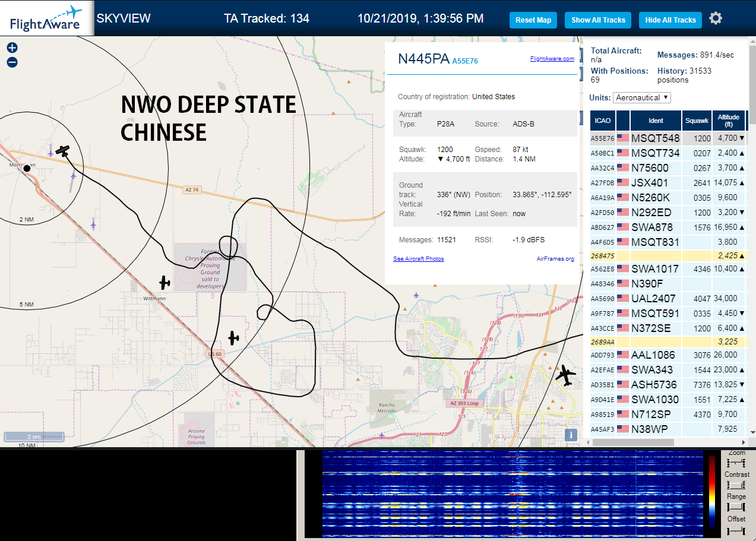Adjust the waterfall Zoom slider
This screenshot has height=541, width=756.
[736, 463]
